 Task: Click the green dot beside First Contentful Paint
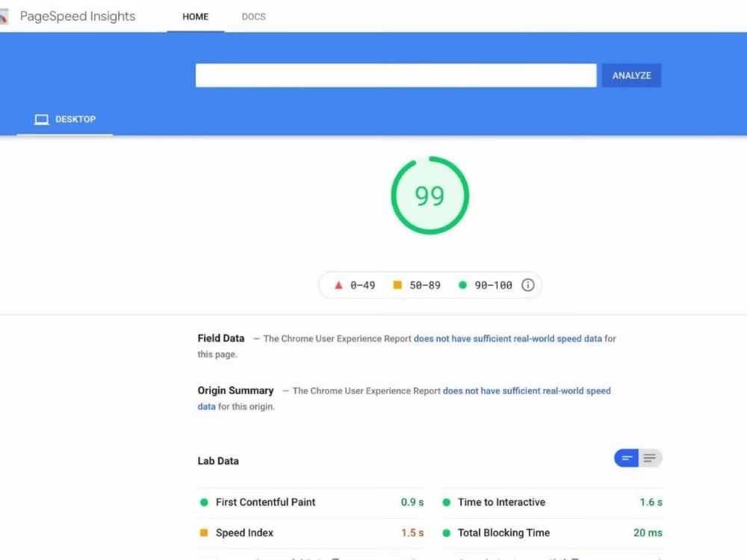(205, 502)
